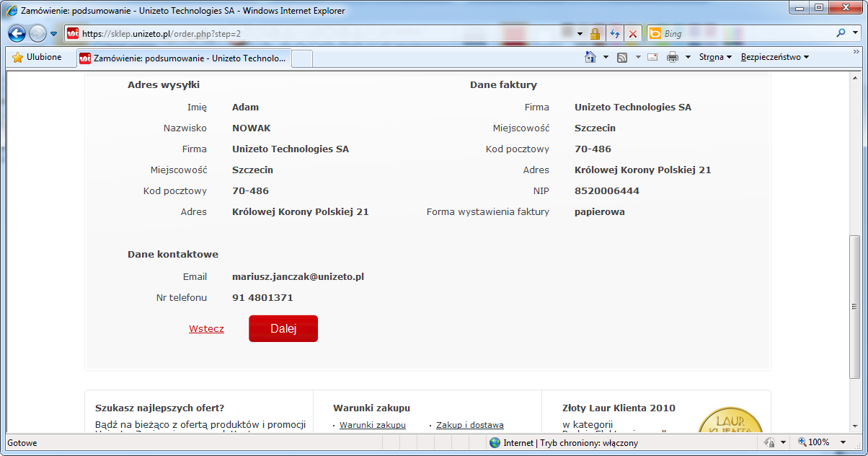The height and width of the screenshot is (456, 868).
Task: Click the Read mail envelope icon
Action: 652,57
